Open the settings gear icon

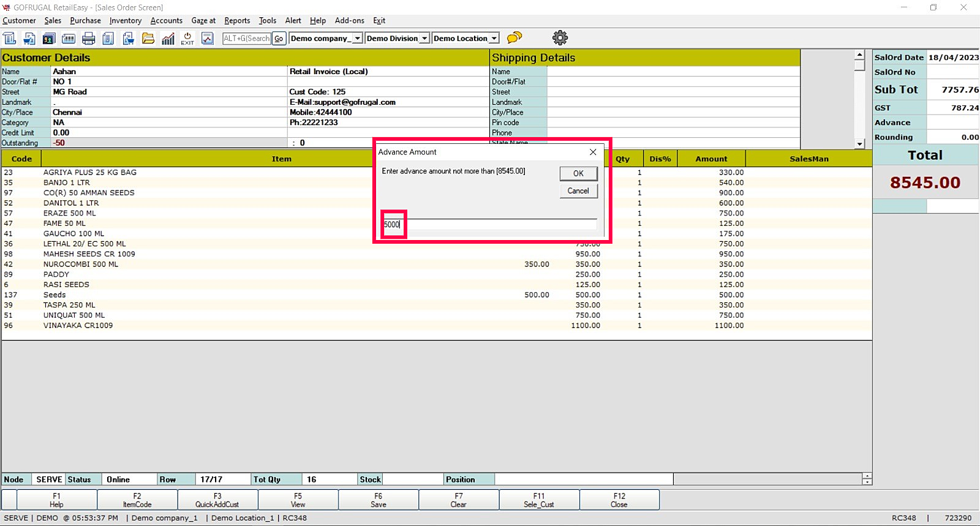pyautogui.click(x=560, y=37)
